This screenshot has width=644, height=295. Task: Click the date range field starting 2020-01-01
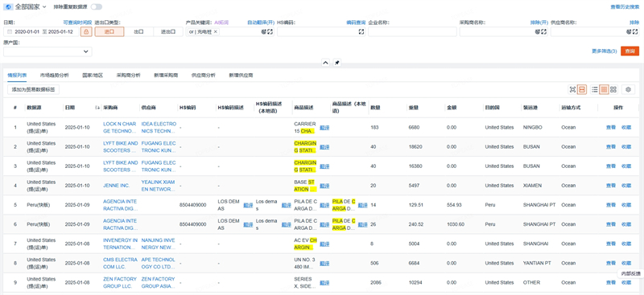[41, 31]
